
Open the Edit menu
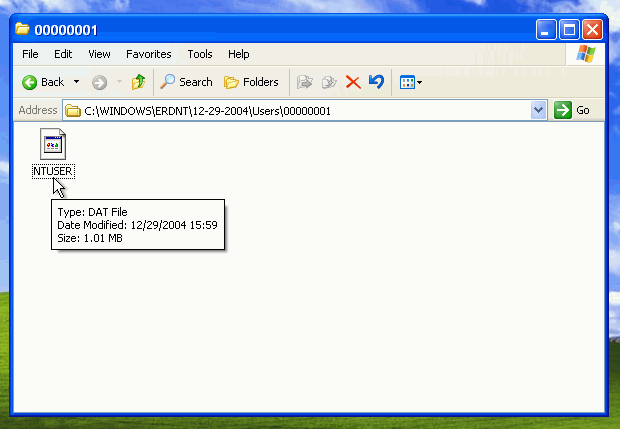pos(63,54)
